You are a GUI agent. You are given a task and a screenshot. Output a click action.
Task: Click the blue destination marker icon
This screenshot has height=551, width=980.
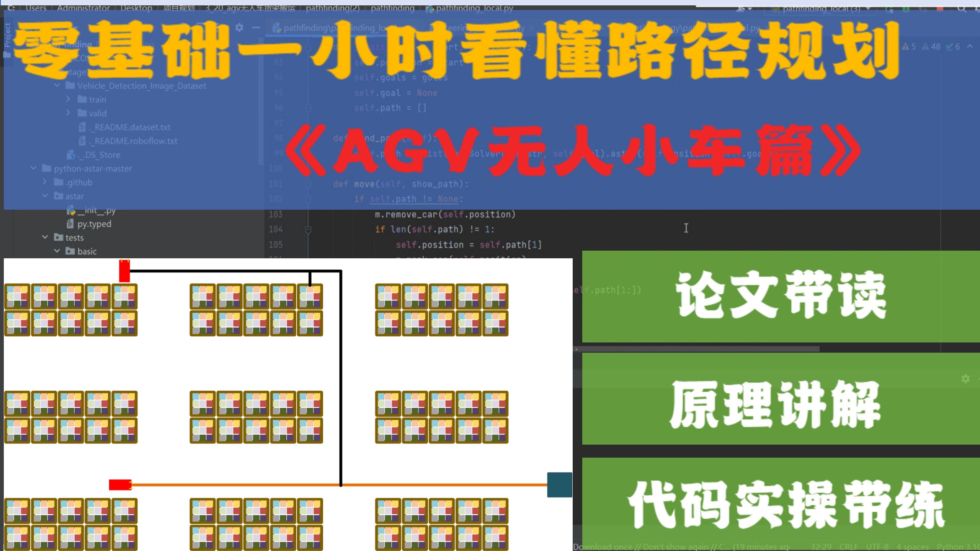point(561,484)
